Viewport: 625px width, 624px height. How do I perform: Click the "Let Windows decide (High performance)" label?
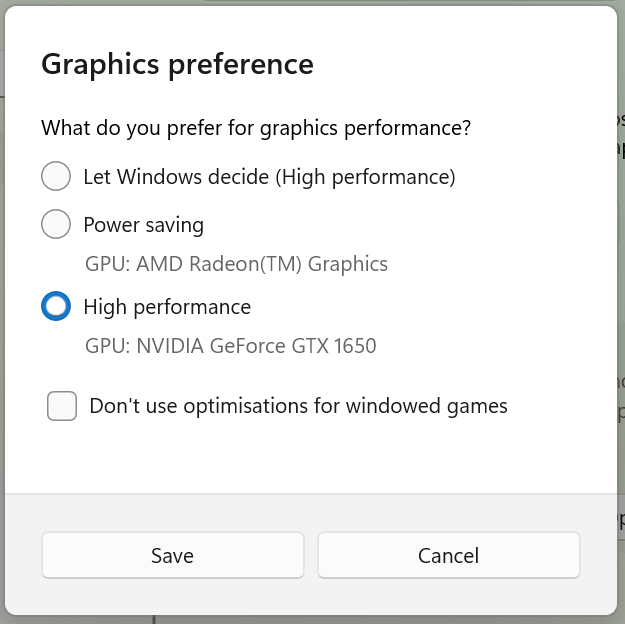point(268,177)
